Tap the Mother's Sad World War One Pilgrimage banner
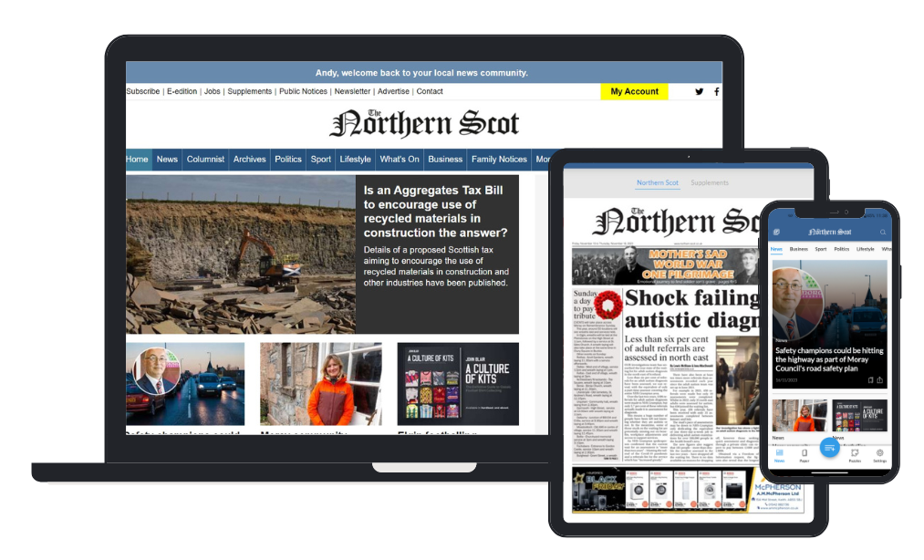Screen dimensions: 924x560 point(666,265)
